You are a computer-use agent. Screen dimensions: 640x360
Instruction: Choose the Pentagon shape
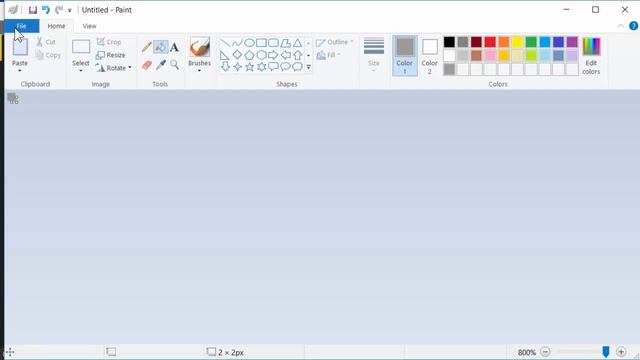click(249, 55)
